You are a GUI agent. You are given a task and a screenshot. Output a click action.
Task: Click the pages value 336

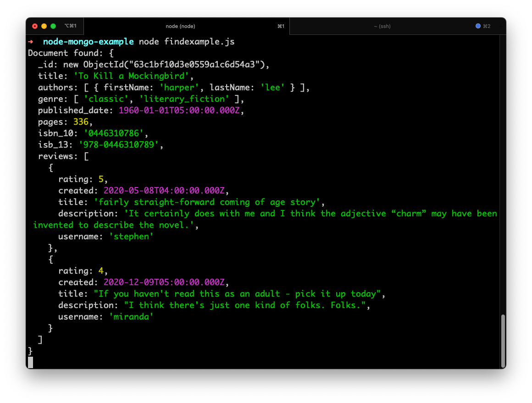[x=81, y=122]
